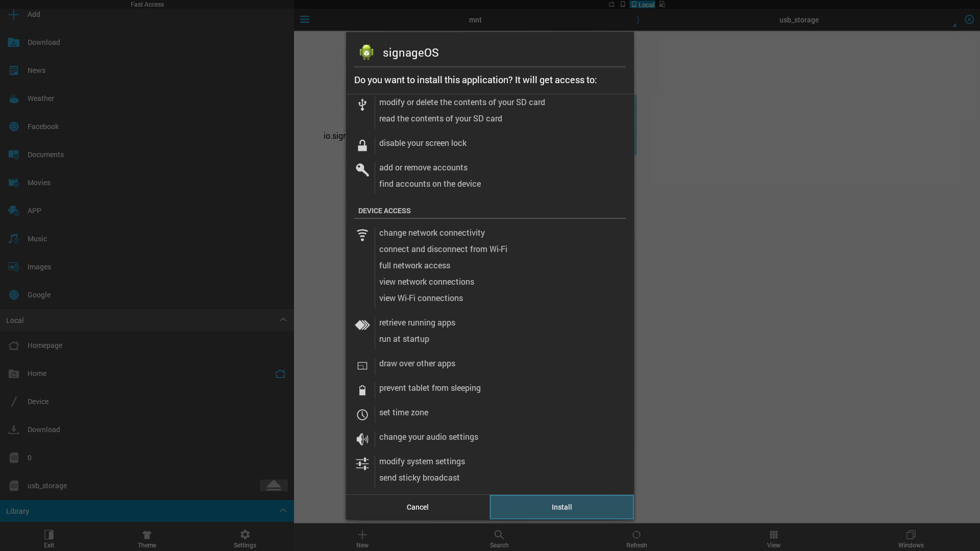This screenshot has height=551, width=980.
Task: Close the usb_storage window tab
Action: 969,19
